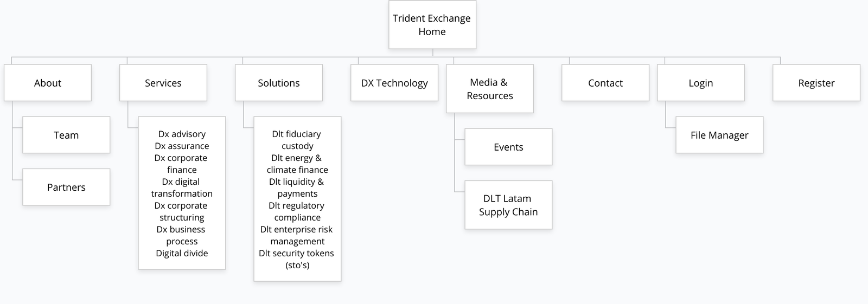This screenshot has height=304, width=868.
Task: Click the Dx advisory list entry
Action: click(x=182, y=134)
